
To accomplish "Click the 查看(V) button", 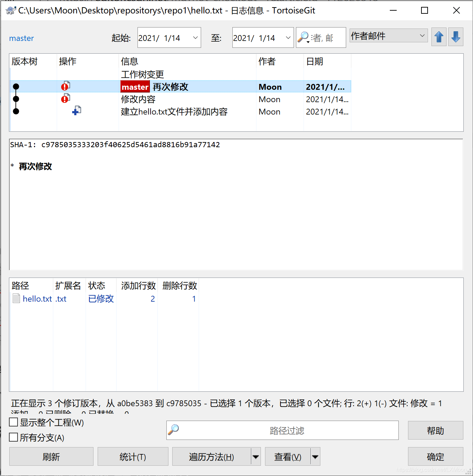I will click(288, 456).
